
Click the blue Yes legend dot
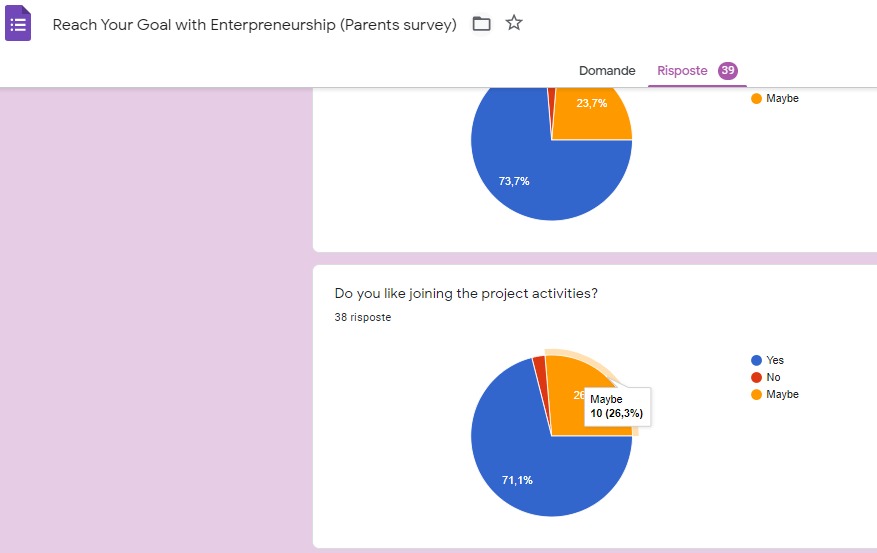point(756,360)
